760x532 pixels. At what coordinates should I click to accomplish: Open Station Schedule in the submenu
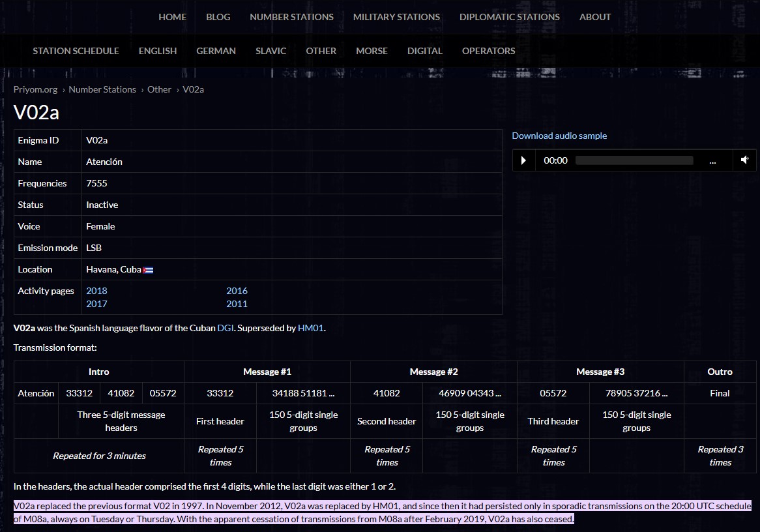[x=76, y=51]
